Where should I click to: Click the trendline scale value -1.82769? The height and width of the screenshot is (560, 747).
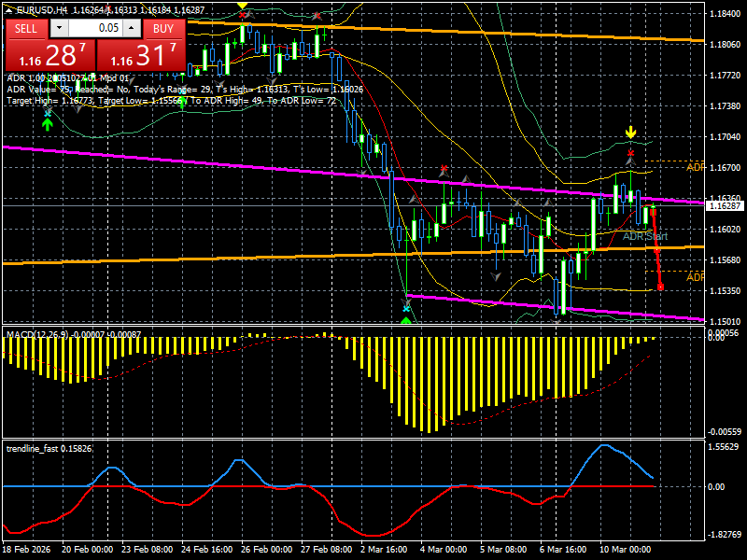click(723, 534)
